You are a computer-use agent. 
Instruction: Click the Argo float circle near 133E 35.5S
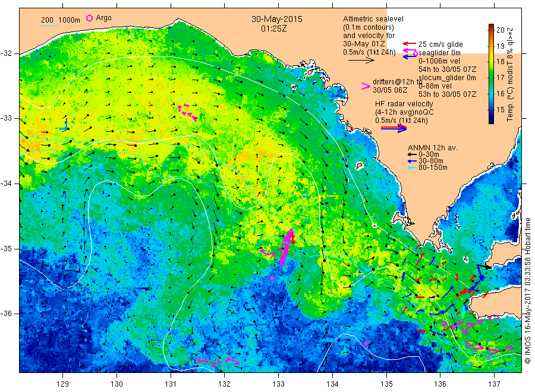coord(272,278)
